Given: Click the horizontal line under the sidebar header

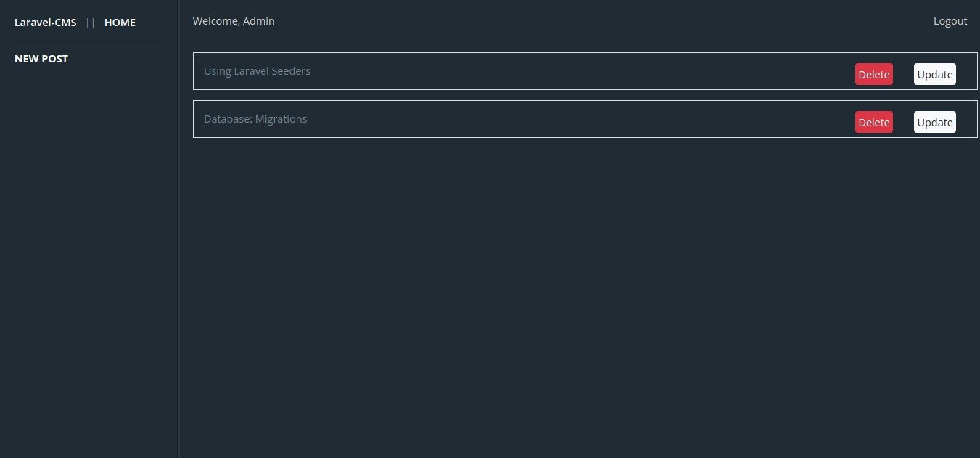Looking at the screenshot, I should 87,39.
